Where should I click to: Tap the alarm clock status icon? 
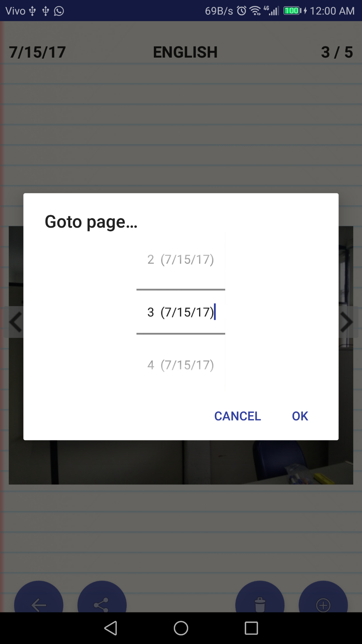click(241, 11)
